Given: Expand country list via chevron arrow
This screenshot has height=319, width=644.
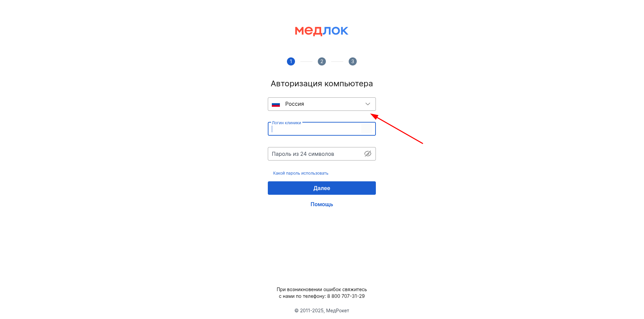Looking at the screenshot, I should (368, 104).
